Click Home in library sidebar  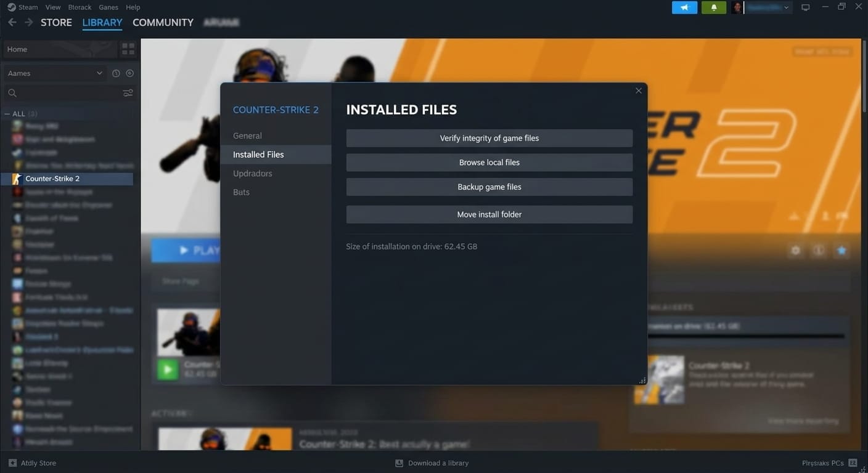(60, 49)
